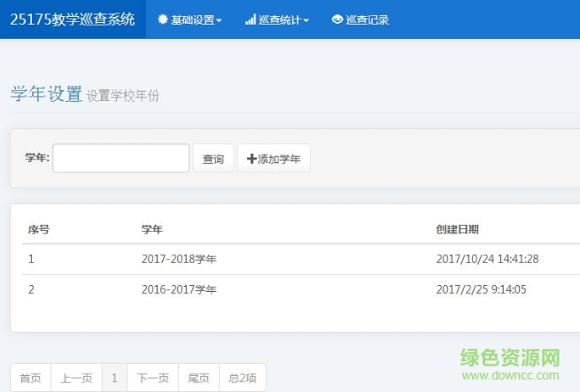The height and width of the screenshot is (392, 580).
Task: Click the date 2017/2/25 9:14:05
Action: [481, 289]
